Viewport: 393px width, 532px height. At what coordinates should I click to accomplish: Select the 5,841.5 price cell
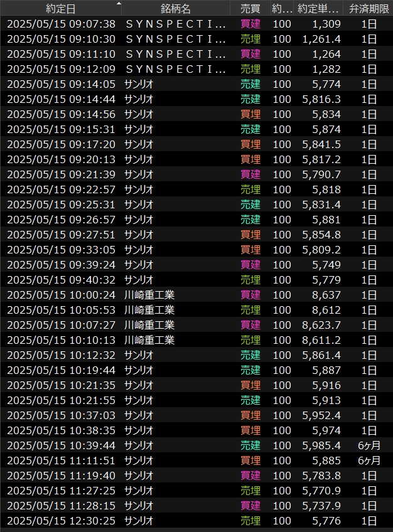321,144
